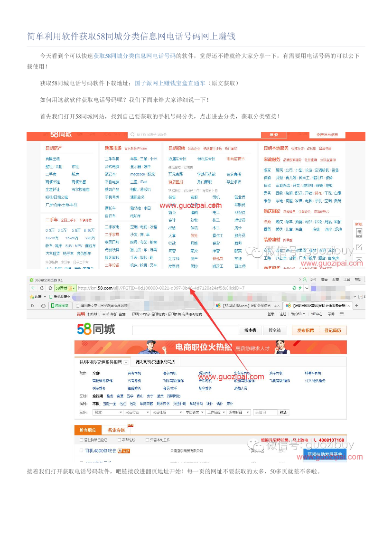
Task: Open the 薪资 filter dropdown
Action: tap(108, 413)
